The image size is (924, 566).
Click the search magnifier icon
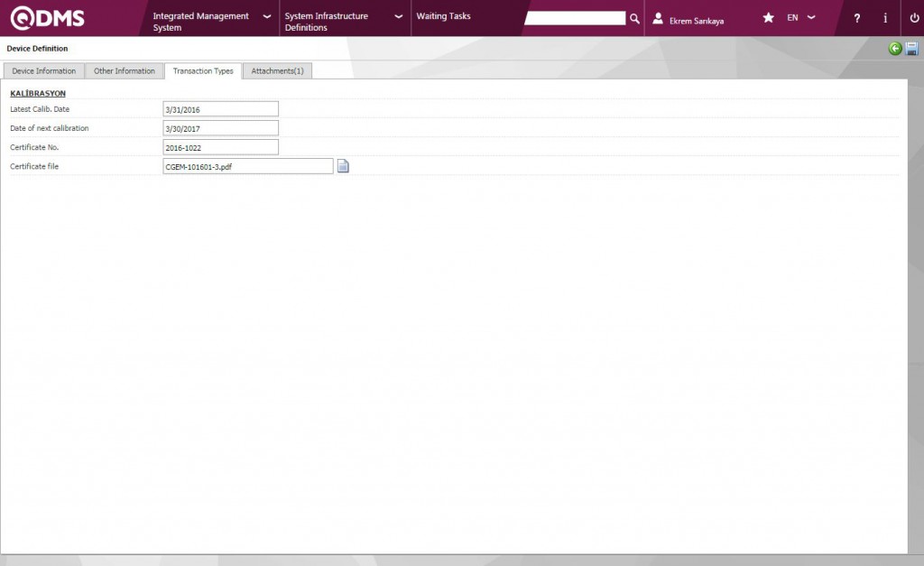click(x=634, y=18)
